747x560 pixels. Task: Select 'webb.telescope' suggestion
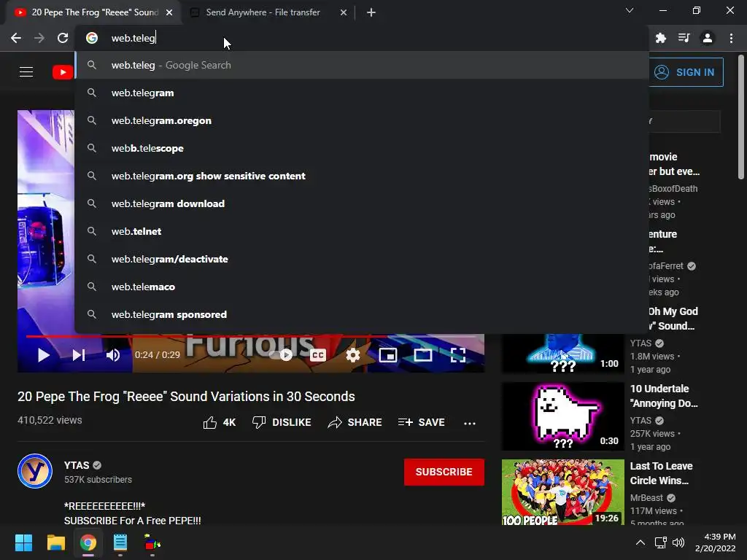362,148
